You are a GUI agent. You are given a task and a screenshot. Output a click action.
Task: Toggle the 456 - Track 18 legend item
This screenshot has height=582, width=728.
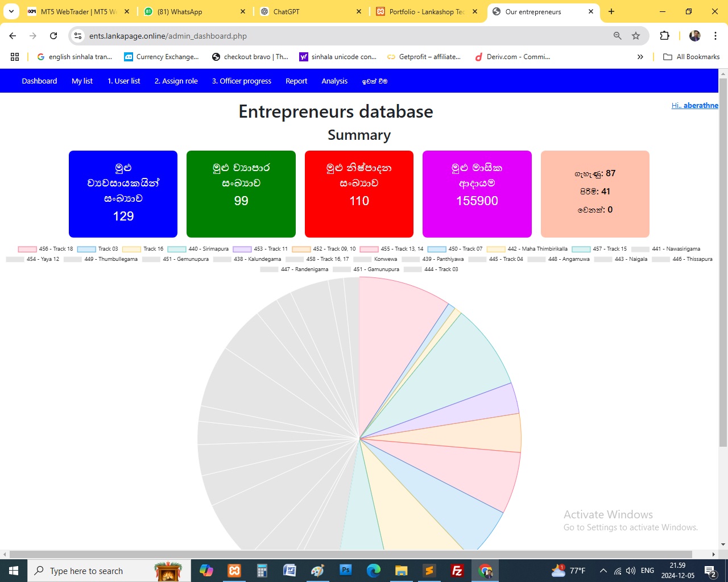(45, 249)
